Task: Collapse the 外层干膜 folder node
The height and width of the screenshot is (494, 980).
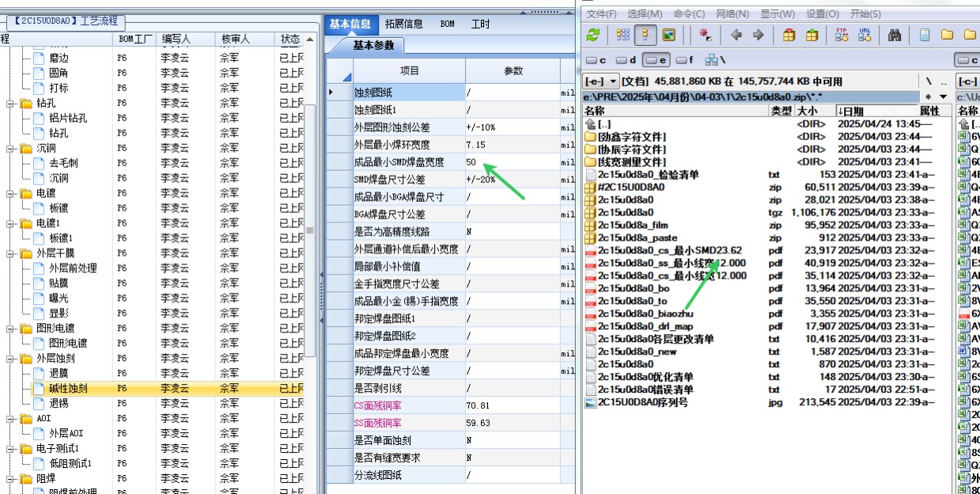Action: tap(10, 253)
